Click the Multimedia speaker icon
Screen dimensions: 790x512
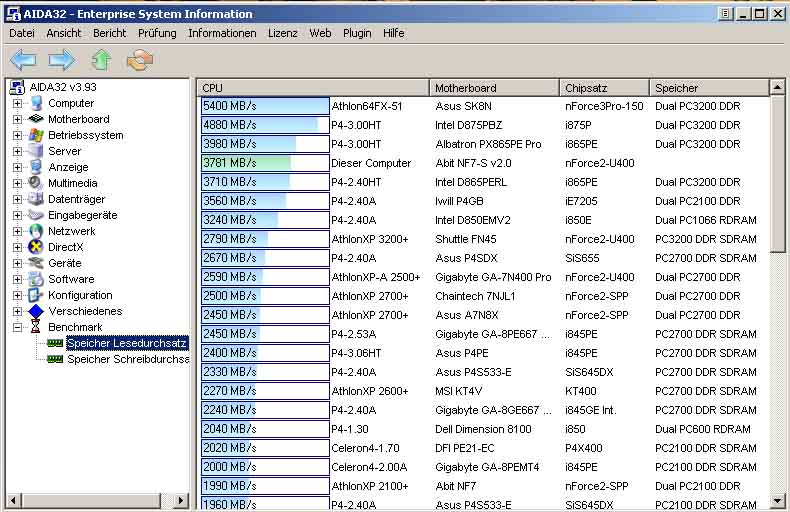[x=36, y=183]
